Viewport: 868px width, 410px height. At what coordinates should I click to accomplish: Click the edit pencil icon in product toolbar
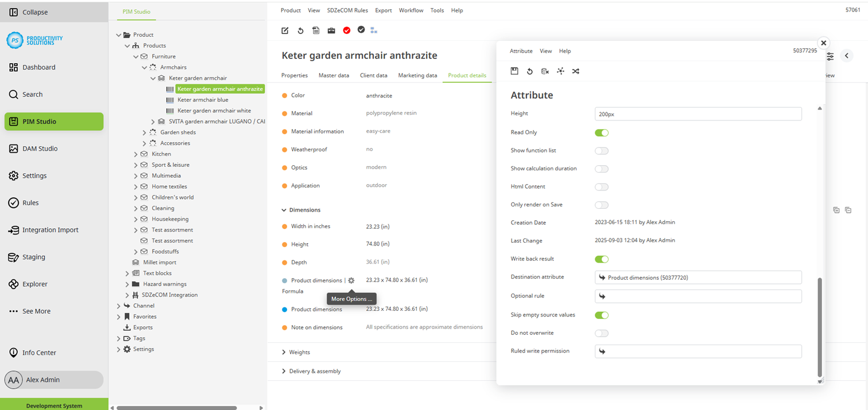tap(285, 30)
